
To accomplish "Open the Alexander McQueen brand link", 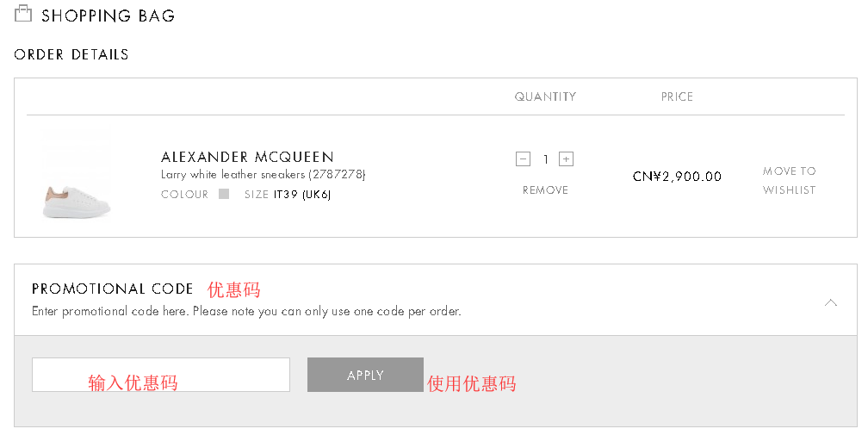I will click(x=247, y=157).
